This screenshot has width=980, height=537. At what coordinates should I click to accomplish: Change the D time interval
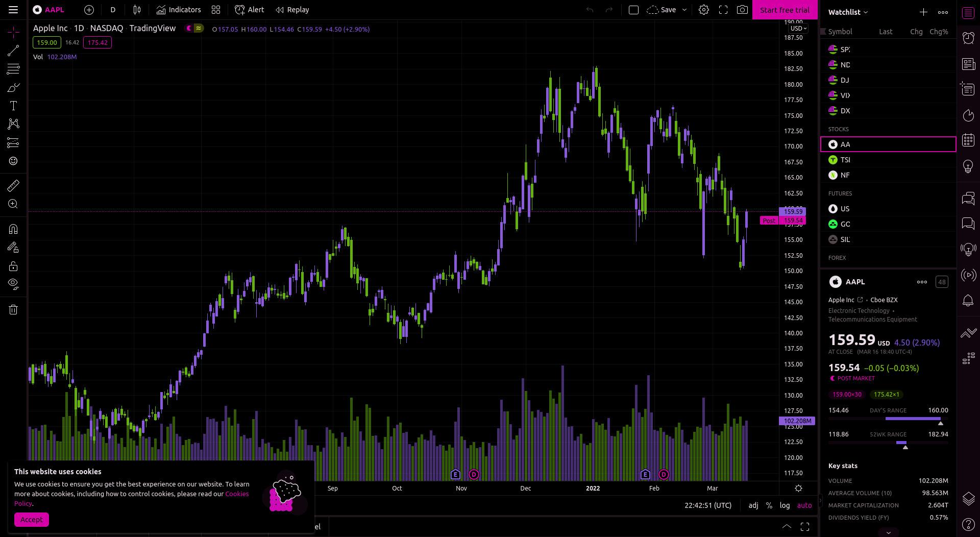click(113, 10)
